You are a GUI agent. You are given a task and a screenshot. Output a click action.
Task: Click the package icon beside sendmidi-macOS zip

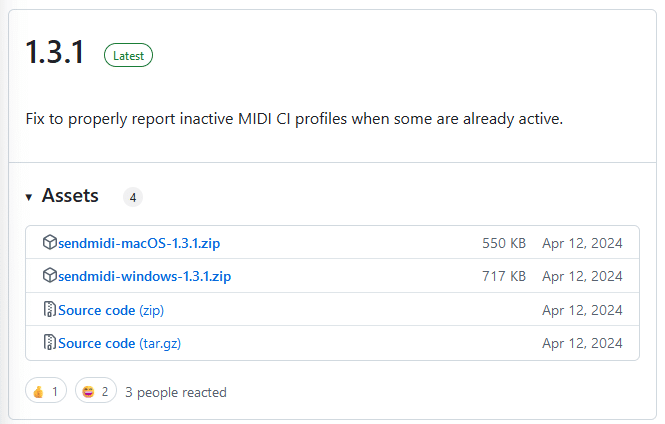pos(50,243)
